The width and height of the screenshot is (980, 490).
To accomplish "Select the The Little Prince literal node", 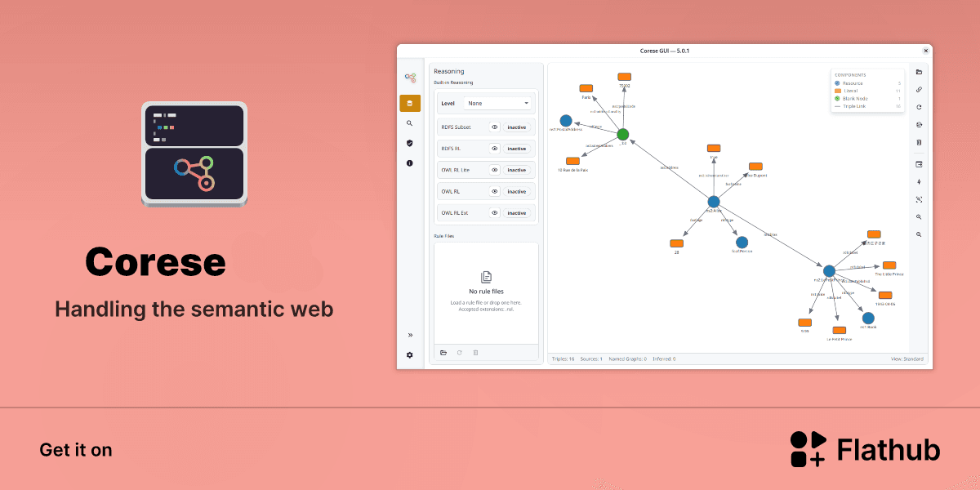I will point(889,265).
